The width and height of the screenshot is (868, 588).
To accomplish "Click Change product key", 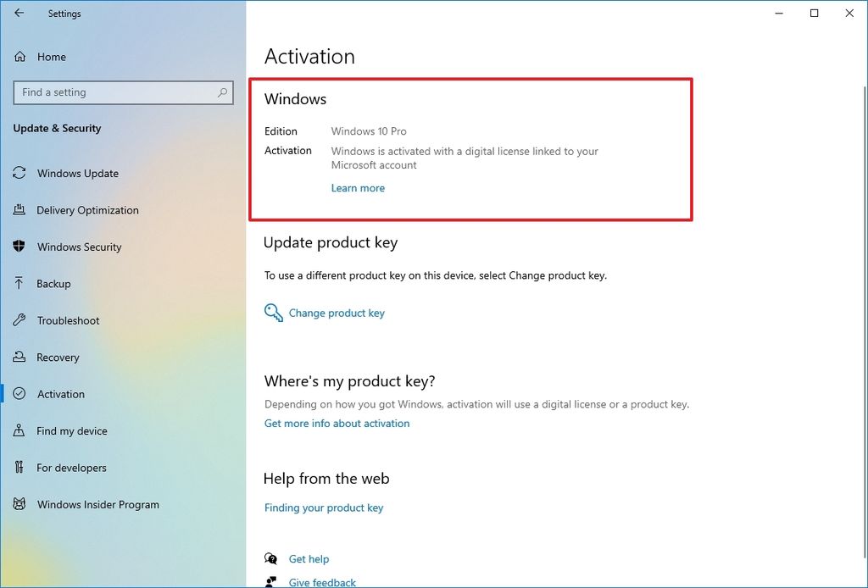I will (336, 313).
